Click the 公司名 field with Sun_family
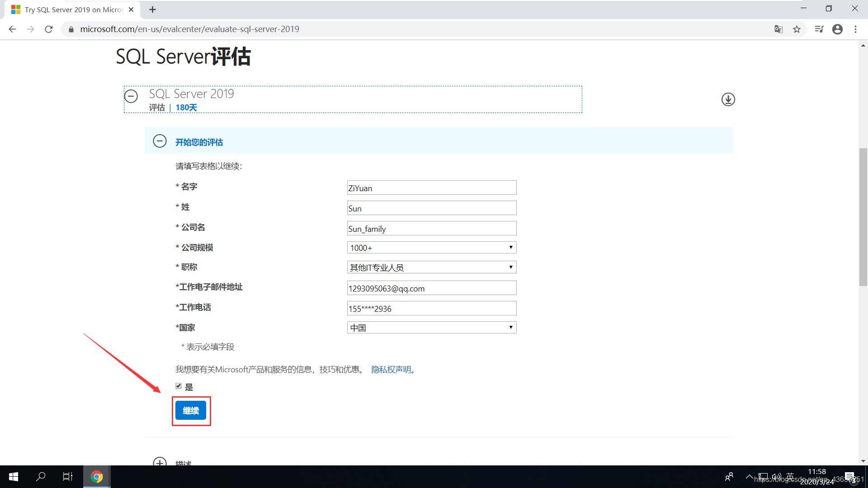 pyautogui.click(x=431, y=229)
